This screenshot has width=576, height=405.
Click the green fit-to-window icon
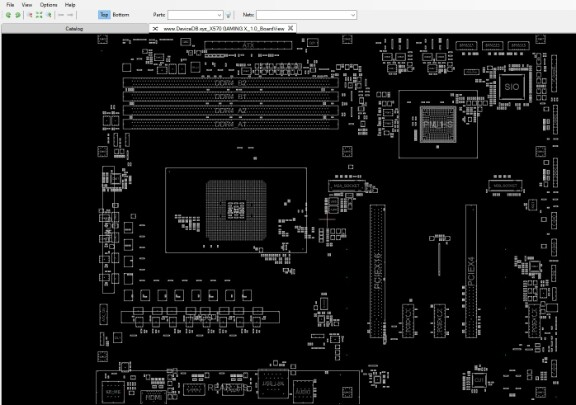(x=39, y=15)
